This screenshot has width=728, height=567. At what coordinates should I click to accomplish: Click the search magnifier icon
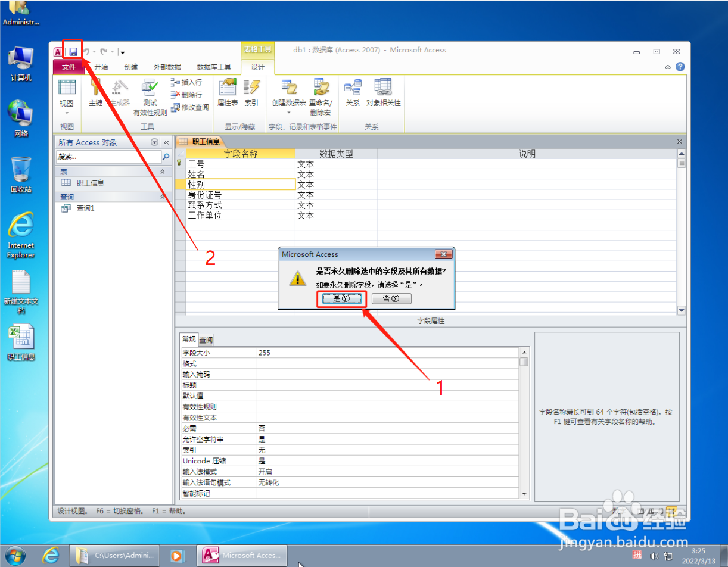[x=166, y=157]
